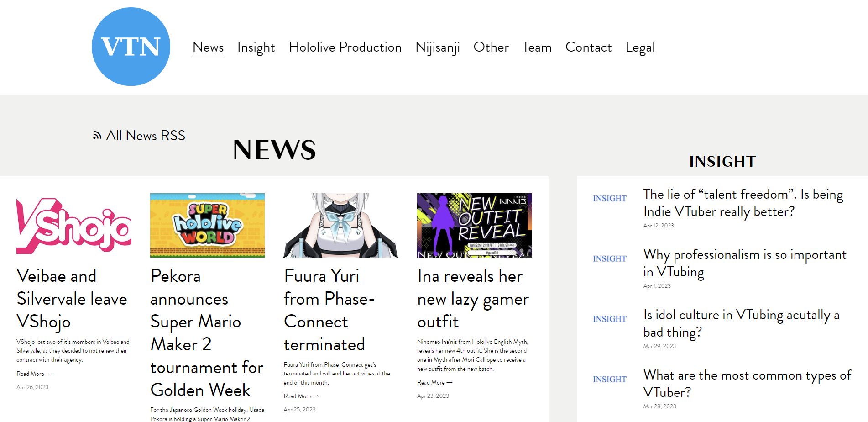Screen dimensions: 868x422
Task: Open the Fuura Yuri character thumbnail
Action: click(341, 225)
